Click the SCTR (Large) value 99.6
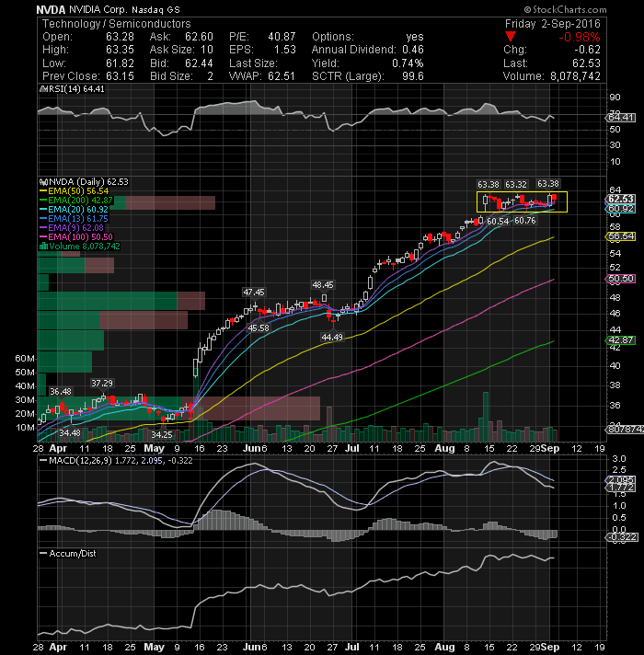Viewport: 644px width, 655px height. [413, 76]
